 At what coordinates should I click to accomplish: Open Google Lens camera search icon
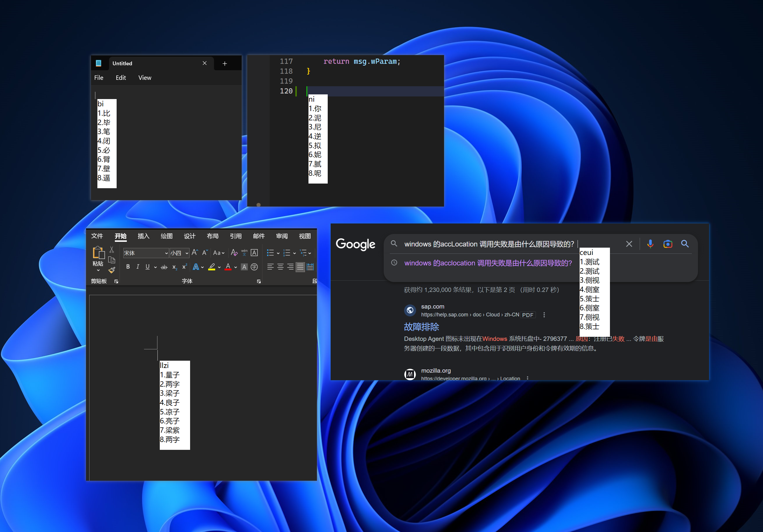[668, 244]
